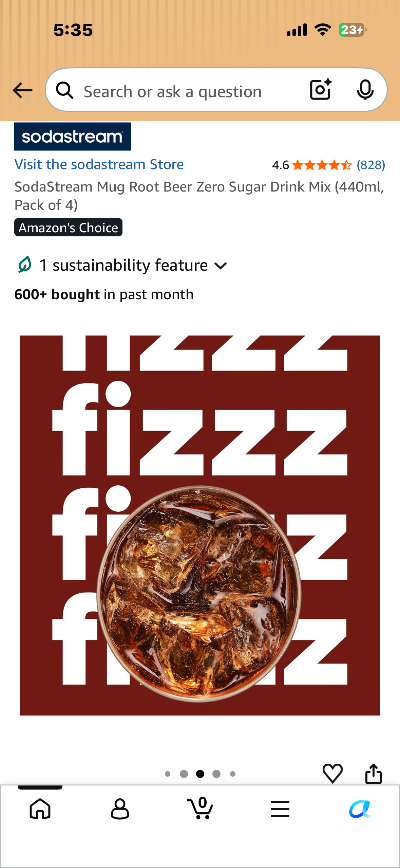Select the fourth image carousel dot

216,774
